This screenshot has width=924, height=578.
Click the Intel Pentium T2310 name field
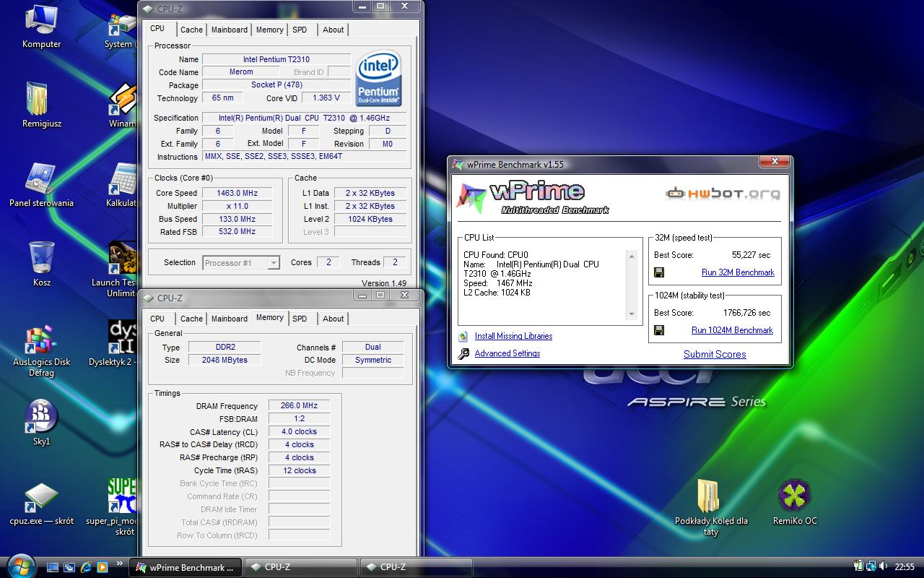click(276, 59)
